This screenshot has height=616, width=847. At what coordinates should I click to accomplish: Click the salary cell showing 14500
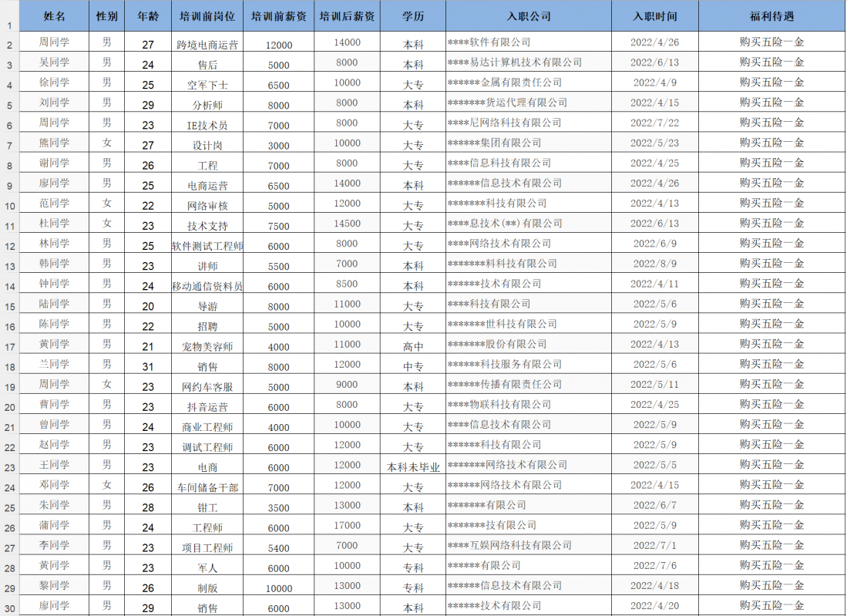347,224
